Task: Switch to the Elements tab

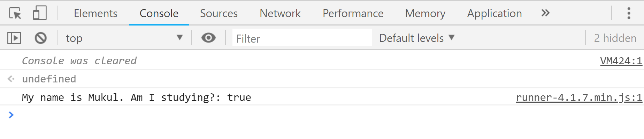Action: click(95, 13)
